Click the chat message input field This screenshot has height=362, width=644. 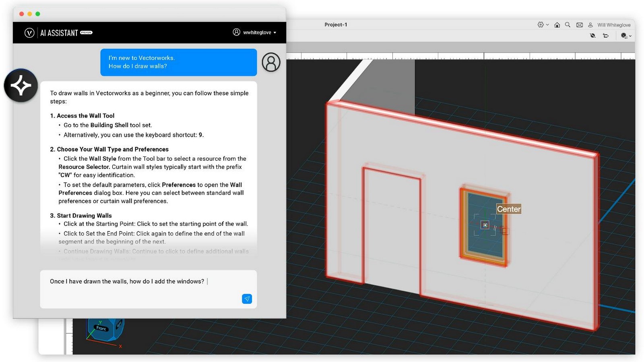point(148,289)
